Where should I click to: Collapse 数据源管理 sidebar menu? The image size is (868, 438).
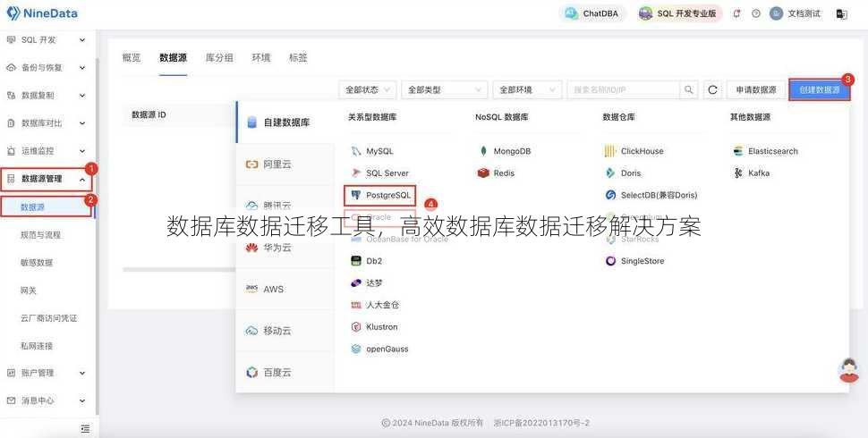coord(47,179)
